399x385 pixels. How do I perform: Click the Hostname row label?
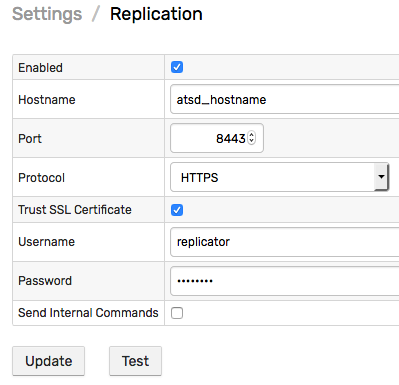pyautogui.click(x=47, y=100)
